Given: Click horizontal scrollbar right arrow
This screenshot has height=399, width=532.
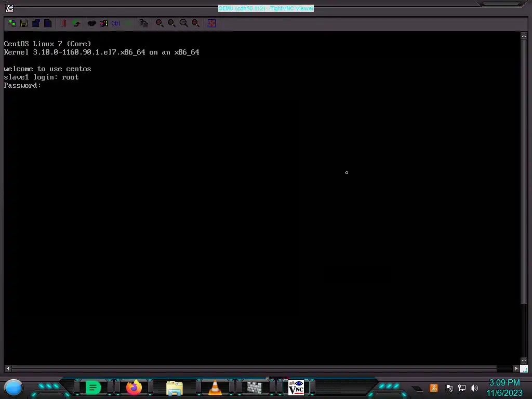Looking at the screenshot, I should (516, 368).
